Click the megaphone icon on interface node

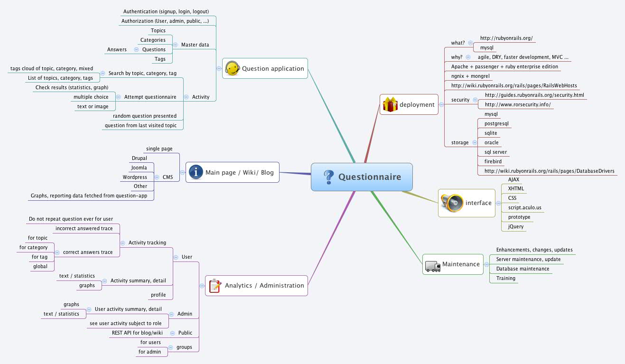click(x=453, y=203)
